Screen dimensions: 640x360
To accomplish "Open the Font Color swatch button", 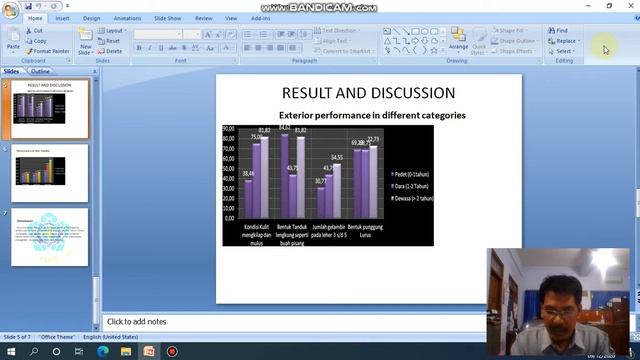I will [x=227, y=48].
